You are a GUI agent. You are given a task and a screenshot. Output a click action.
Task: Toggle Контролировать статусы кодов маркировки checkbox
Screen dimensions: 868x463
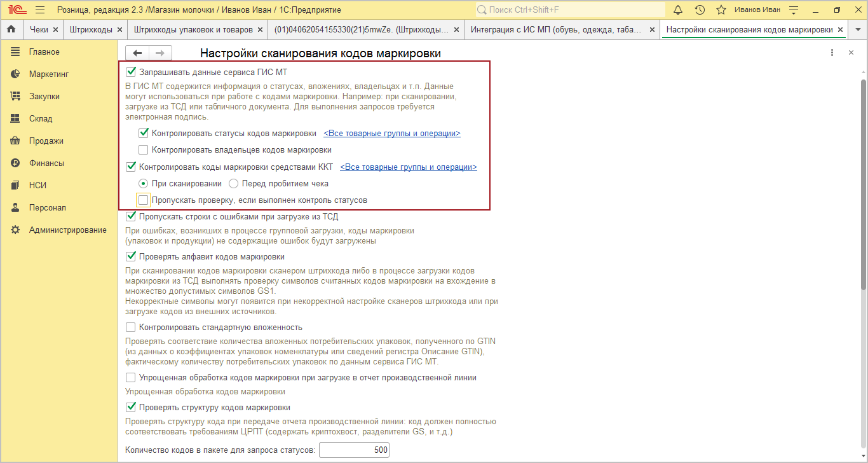click(144, 133)
